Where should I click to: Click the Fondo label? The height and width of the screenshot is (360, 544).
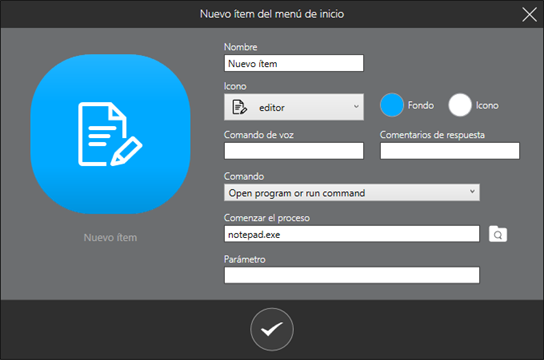pos(421,105)
